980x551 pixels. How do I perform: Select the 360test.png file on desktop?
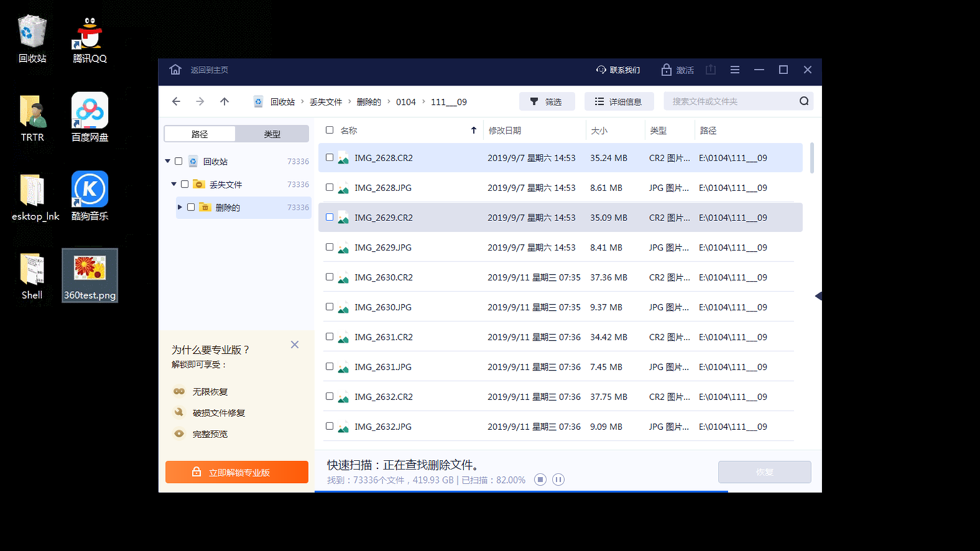click(90, 275)
